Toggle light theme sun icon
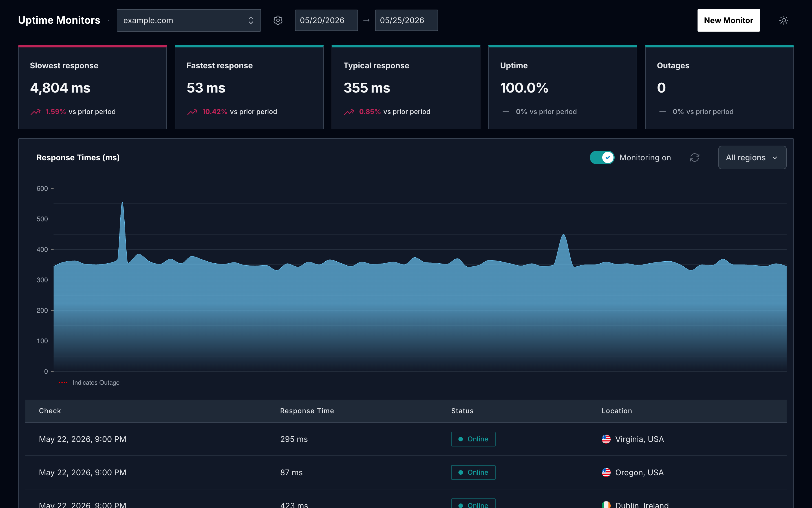 click(784, 20)
